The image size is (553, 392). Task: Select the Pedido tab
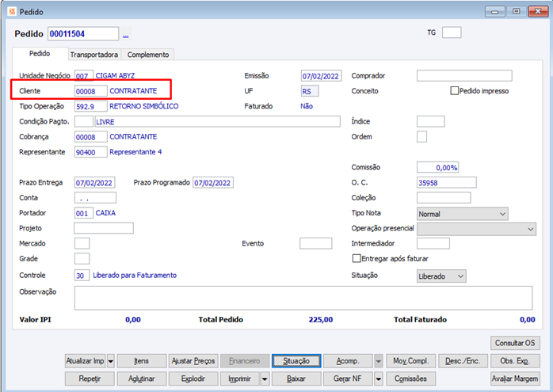tap(40, 54)
